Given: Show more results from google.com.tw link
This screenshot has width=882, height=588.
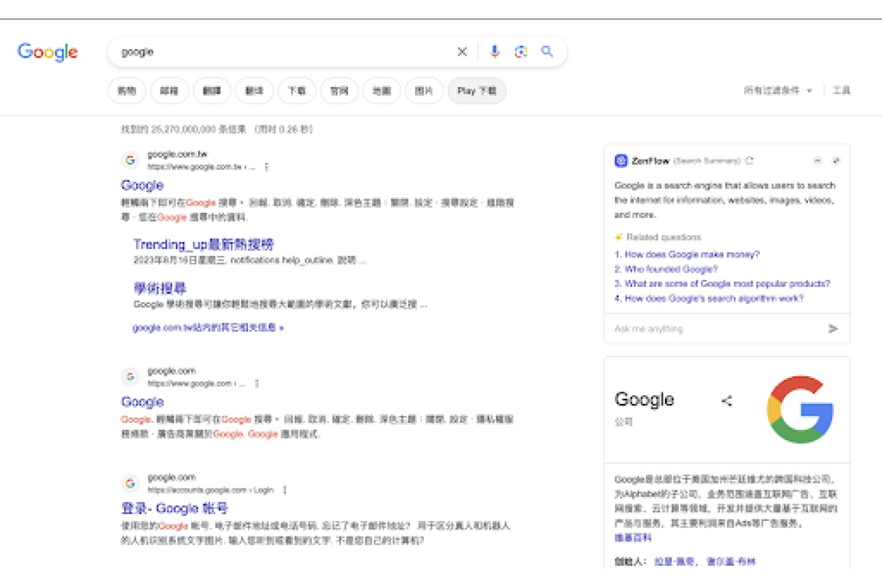Looking at the screenshot, I should pos(208,328).
